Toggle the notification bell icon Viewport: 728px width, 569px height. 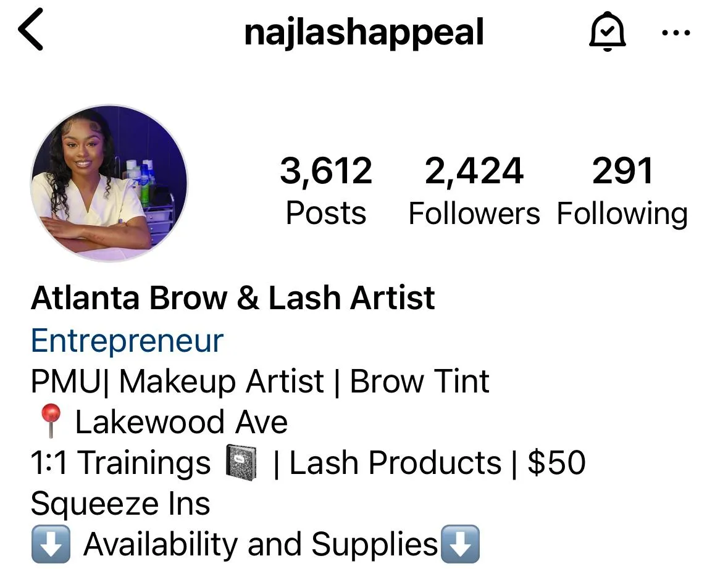click(x=608, y=31)
